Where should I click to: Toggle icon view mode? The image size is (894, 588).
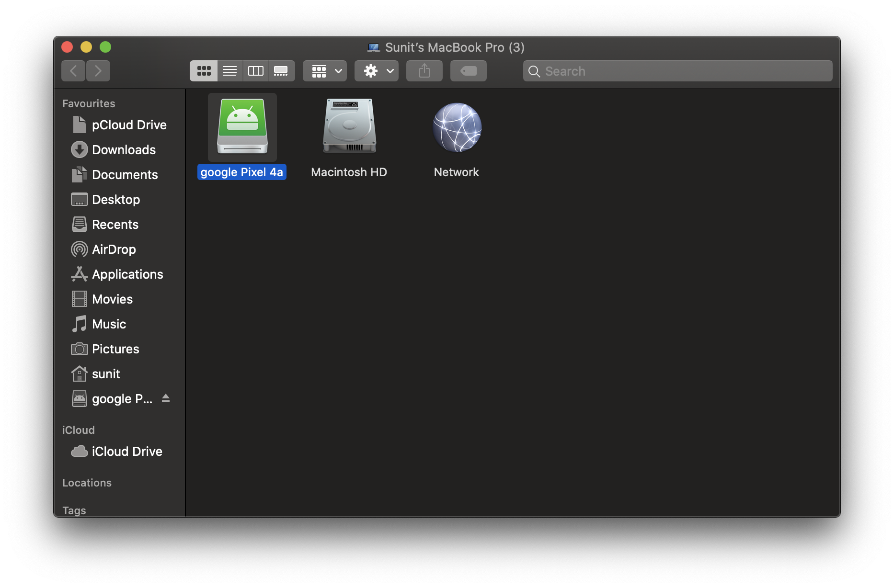click(204, 70)
